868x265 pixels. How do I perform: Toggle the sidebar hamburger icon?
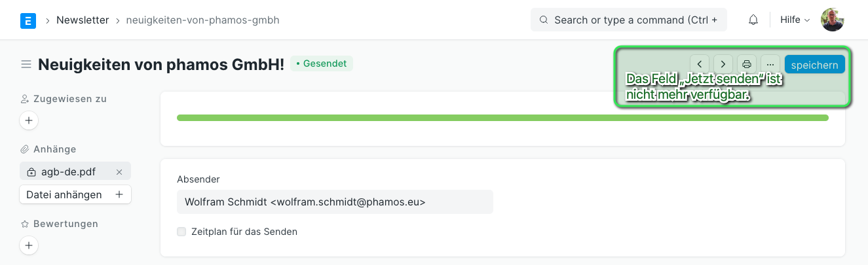pyautogui.click(x=26, y=64)
